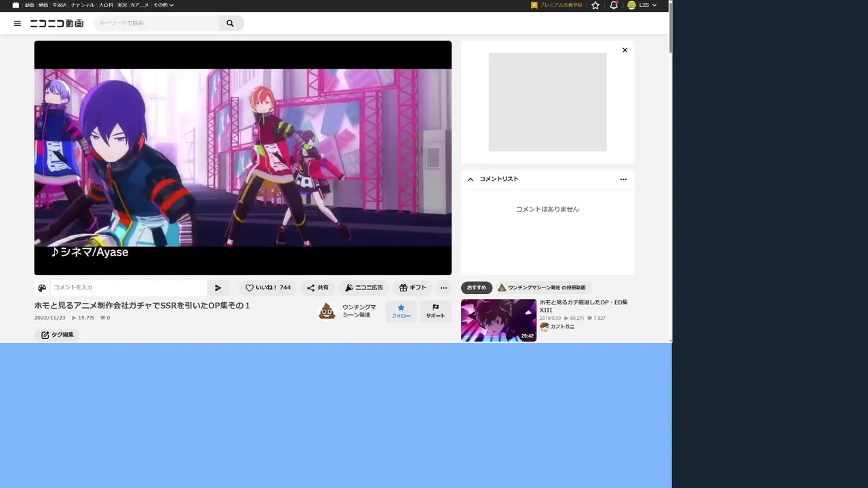This screenshot has height=488, width=868.
Task: Open the 生放送 top menu link
Action: [60, 5]
